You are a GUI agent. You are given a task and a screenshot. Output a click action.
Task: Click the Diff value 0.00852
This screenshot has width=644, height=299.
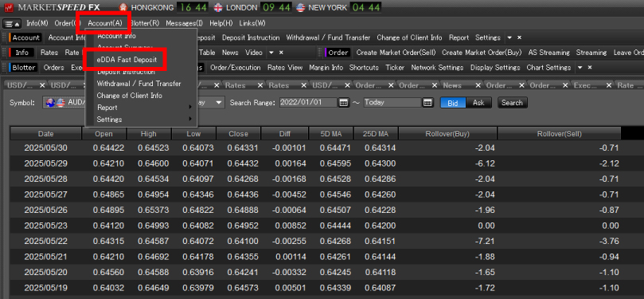291,226
